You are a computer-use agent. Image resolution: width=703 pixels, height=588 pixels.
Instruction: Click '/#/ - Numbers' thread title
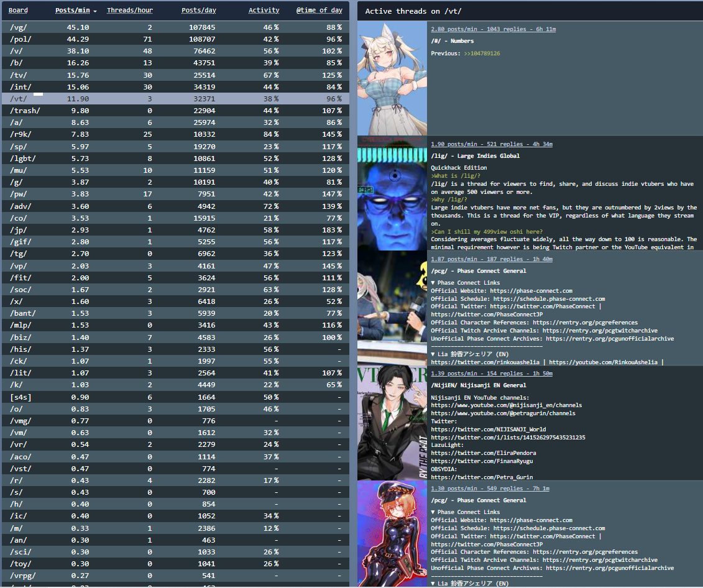click(453, 41)
